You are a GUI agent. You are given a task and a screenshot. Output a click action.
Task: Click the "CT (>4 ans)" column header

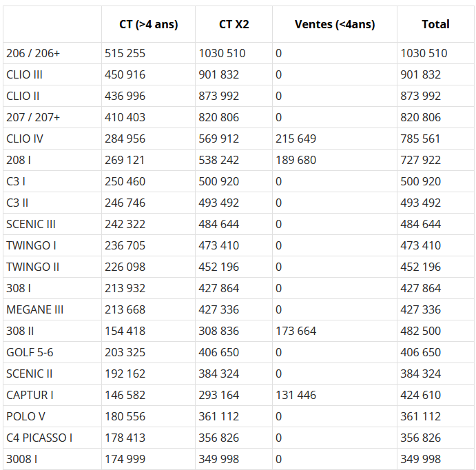(148, 24)
